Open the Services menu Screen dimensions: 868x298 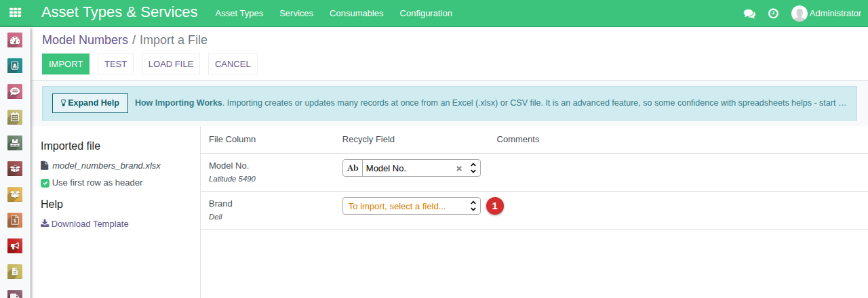(296, 14)
